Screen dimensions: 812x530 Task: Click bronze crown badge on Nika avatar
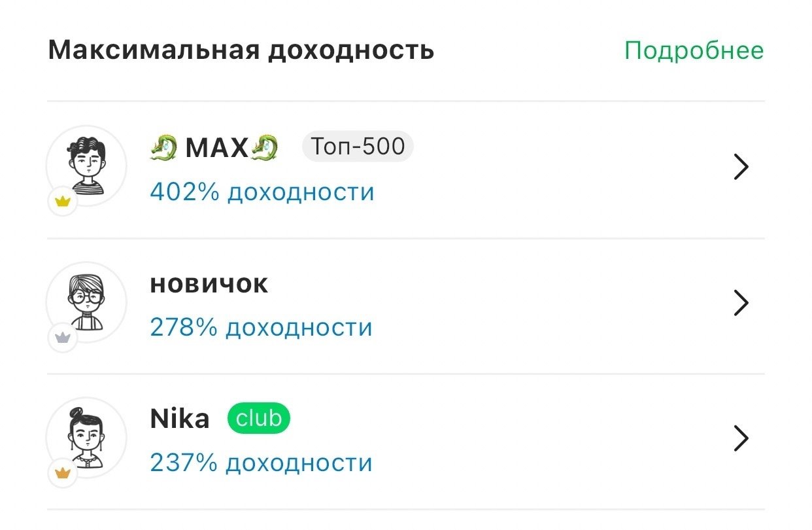pyautogui.click(x=63, y=473)
